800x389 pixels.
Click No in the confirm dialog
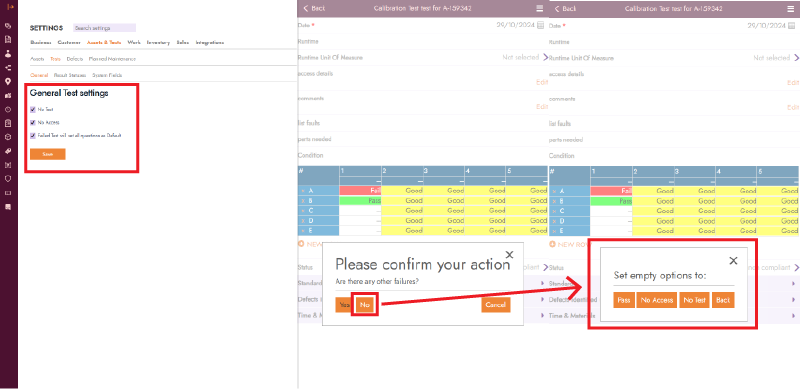[364, 304]
